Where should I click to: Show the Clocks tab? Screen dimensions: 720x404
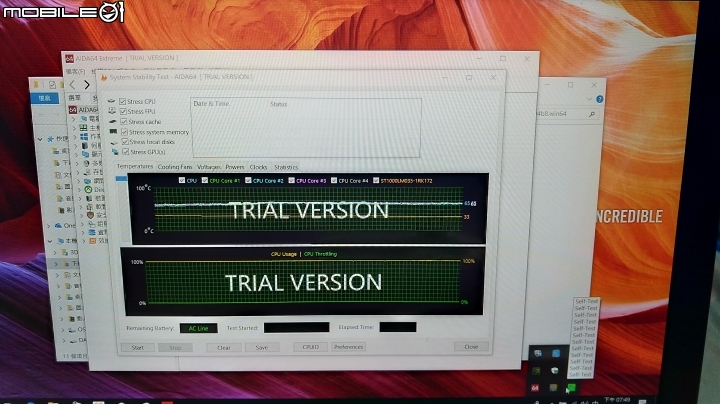click(258, 167)
